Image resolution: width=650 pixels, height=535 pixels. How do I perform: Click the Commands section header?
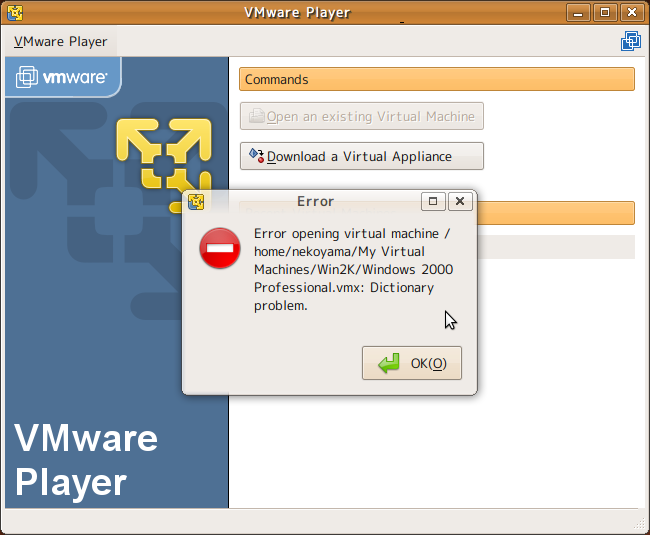(437, 80)
